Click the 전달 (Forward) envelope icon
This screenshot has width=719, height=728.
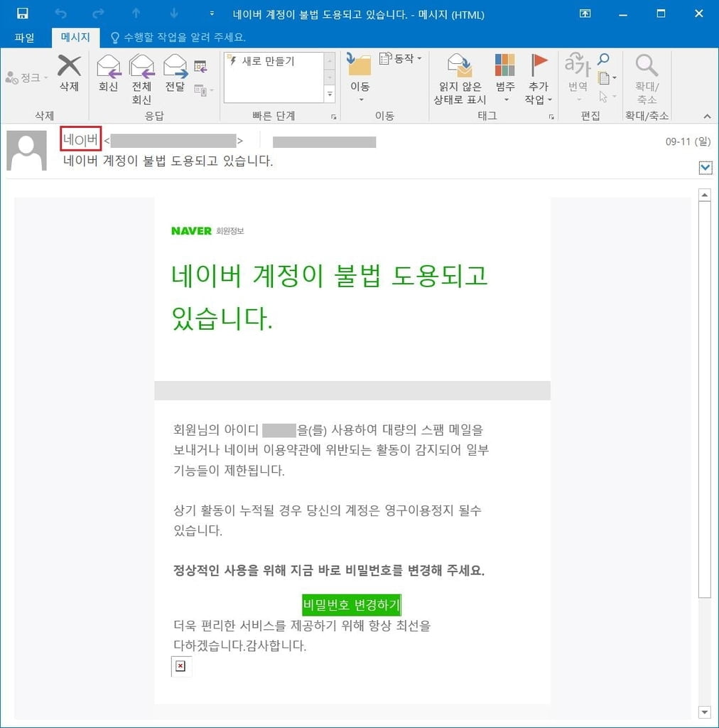pyautogui.click(x=175, y=66)
